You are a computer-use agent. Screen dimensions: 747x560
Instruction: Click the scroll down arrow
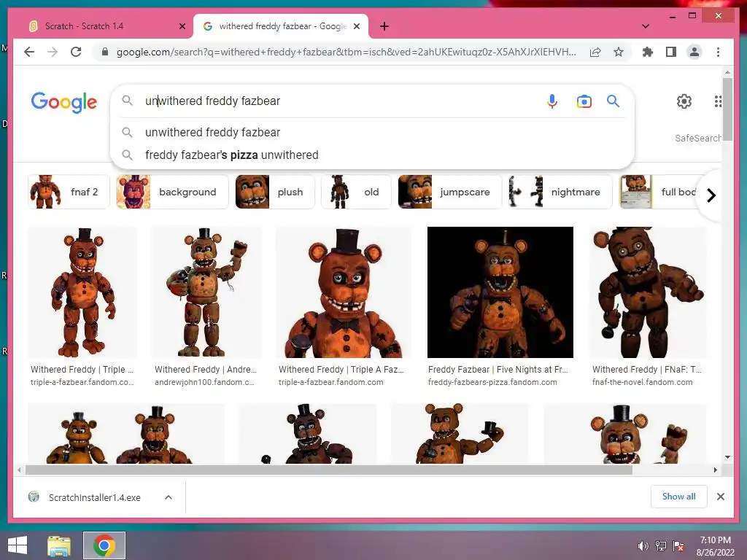727,457
